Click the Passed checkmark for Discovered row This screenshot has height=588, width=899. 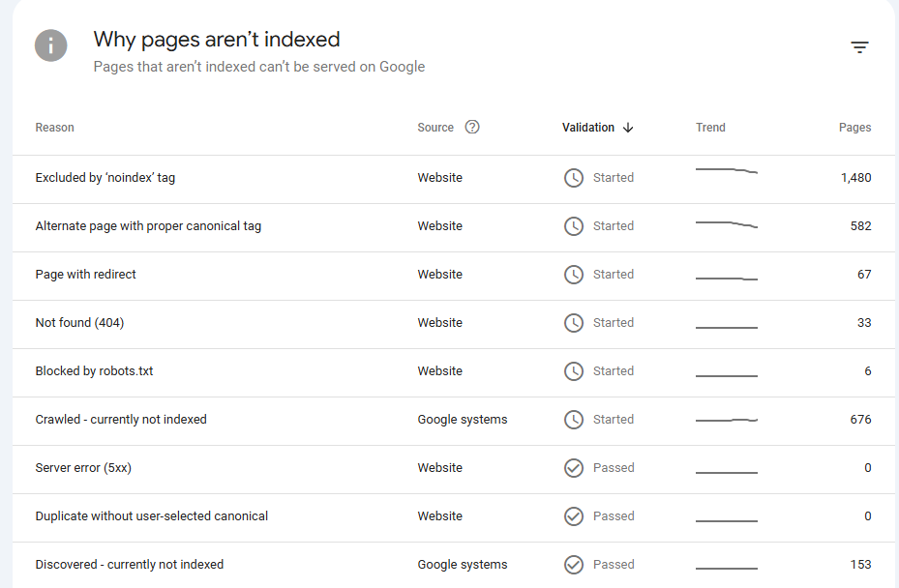pos(574,565)
